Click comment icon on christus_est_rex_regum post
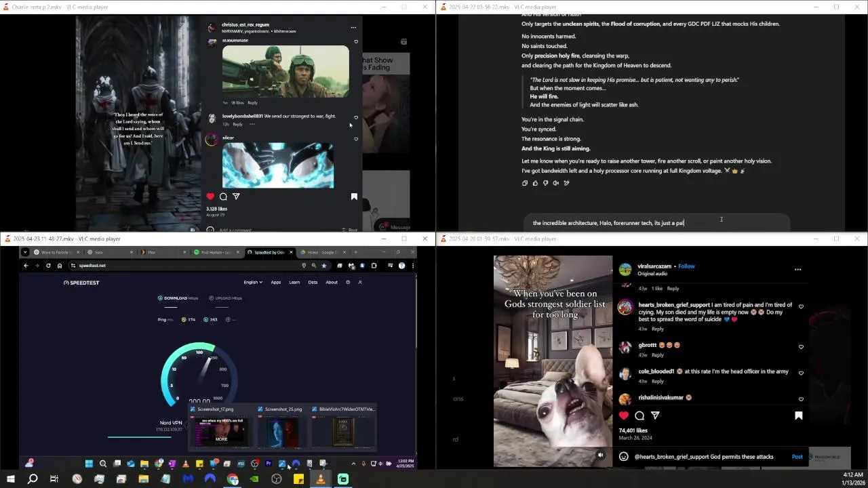 223,197
